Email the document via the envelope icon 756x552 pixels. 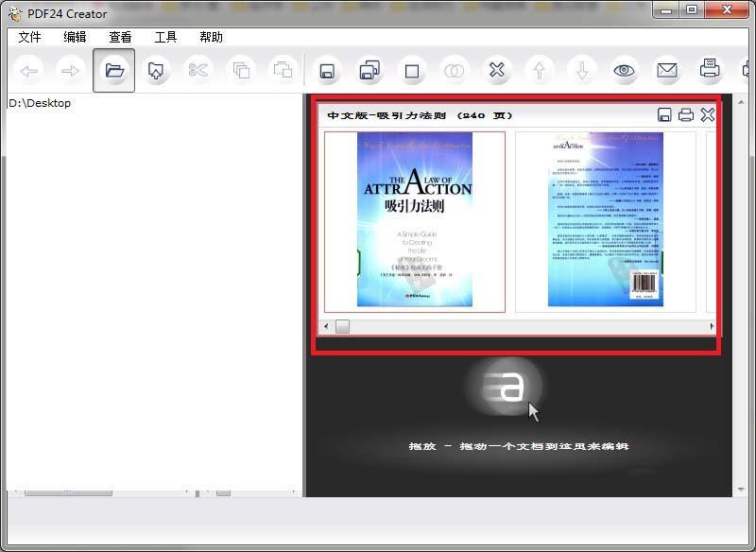[x=667, y=71]
